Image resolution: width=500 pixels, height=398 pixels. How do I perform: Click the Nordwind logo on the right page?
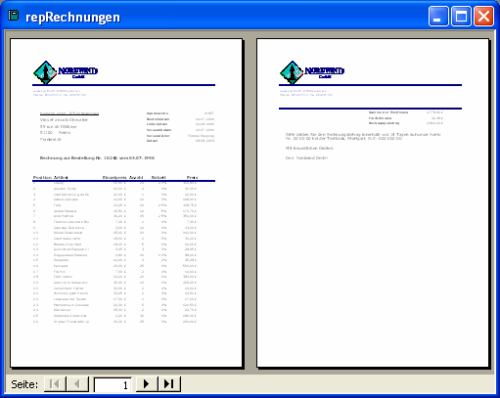pyautogui.click(x=312, y=72)
